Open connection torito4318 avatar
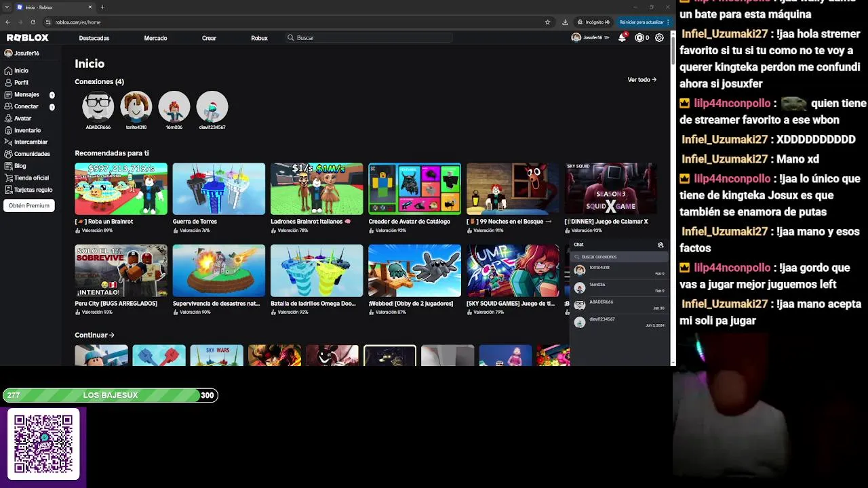 (136, 106)
